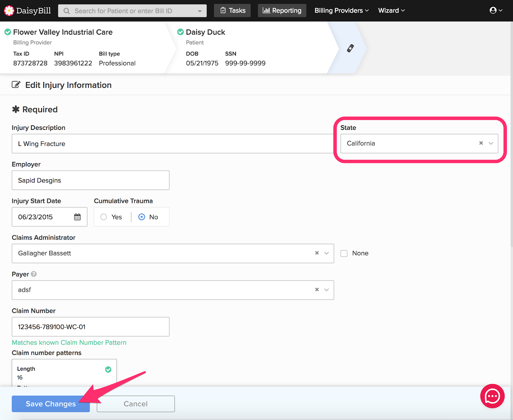The image size is (513, 420).
Task: Click the Flower Valley Industrial Care provider name
Action: pos(63,32)
